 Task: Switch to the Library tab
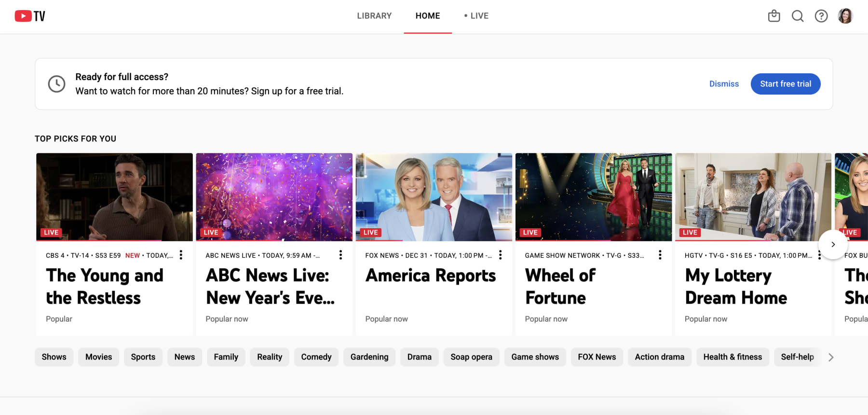[x=374, y=16]
